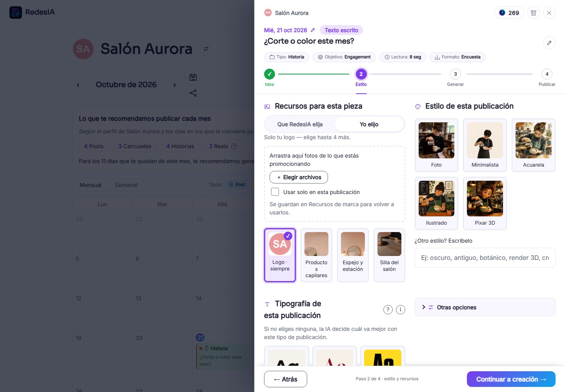Click the pencil icon next to the date
Image resolution: width=565 pixels, height=392 pixels.
(x=313, y=30)
